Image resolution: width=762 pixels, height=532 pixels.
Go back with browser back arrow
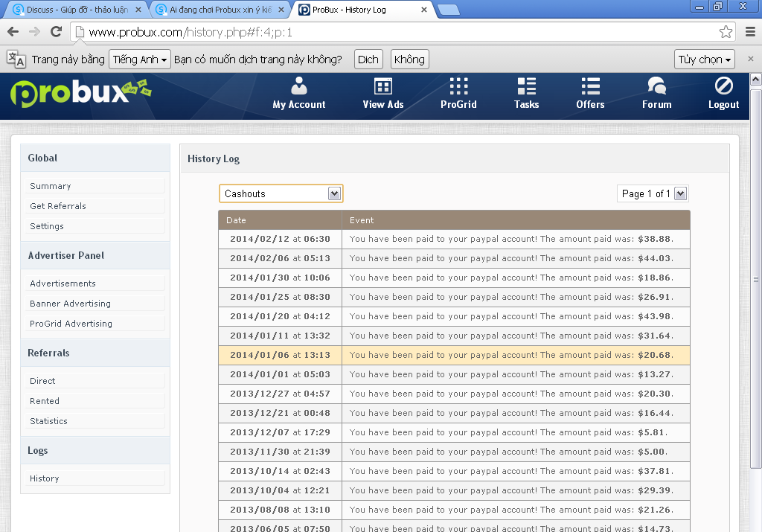[x=13, y=32]
